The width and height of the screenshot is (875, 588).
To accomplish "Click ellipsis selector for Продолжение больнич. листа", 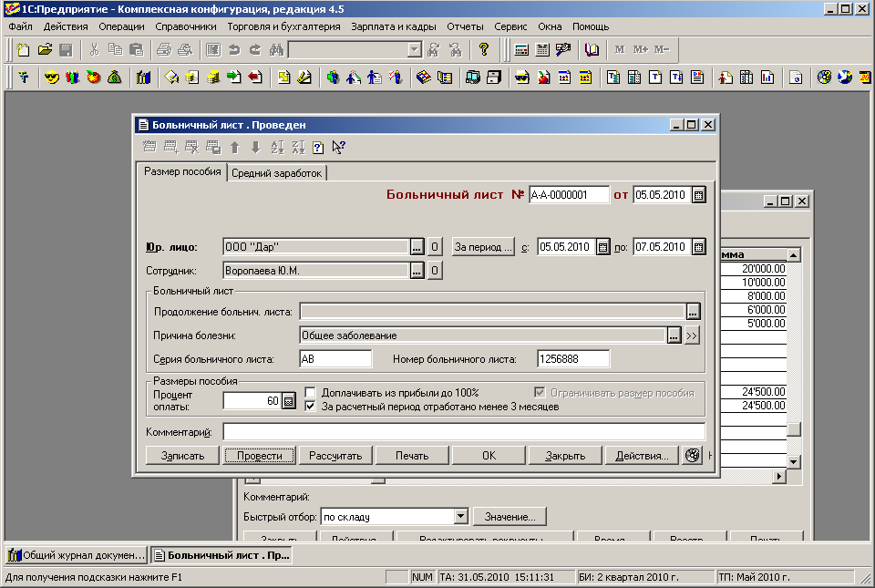I will (693, 311).
